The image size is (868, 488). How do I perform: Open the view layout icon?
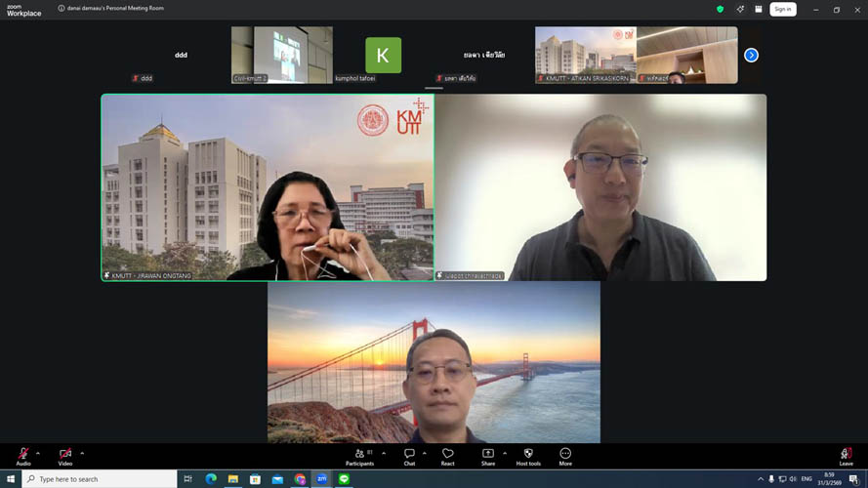[x=759, y=9]
